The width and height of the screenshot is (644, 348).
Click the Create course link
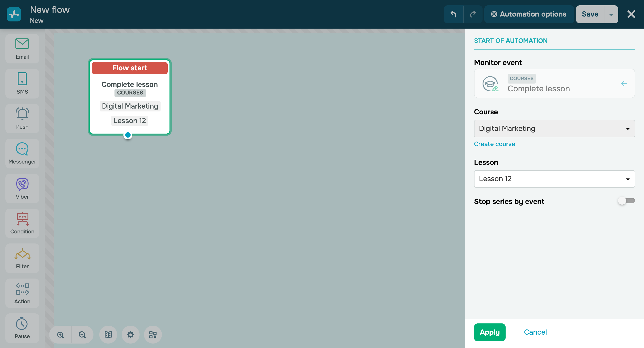point(494,144)
